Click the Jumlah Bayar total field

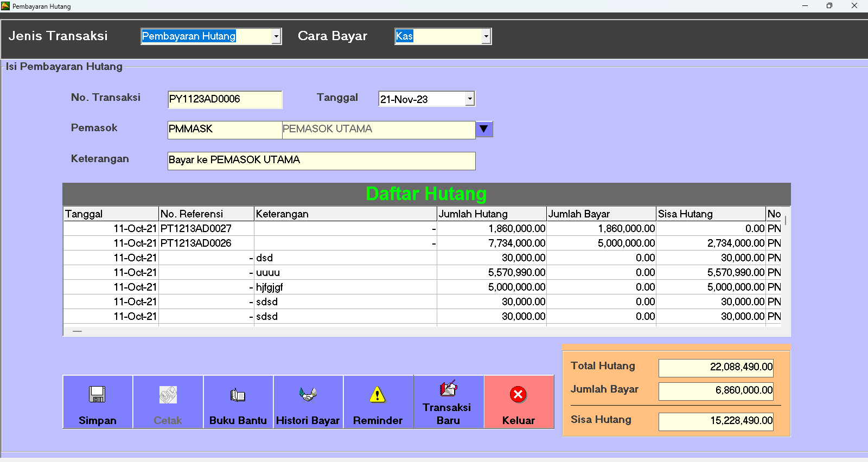pyautogui.click(x=716, y=390)
